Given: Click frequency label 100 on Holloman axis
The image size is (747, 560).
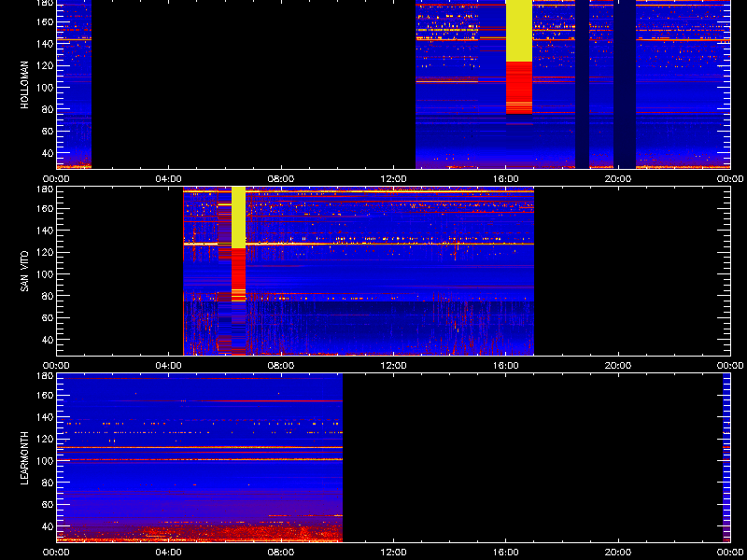Looking at the screenshot, I should point(44,88).
